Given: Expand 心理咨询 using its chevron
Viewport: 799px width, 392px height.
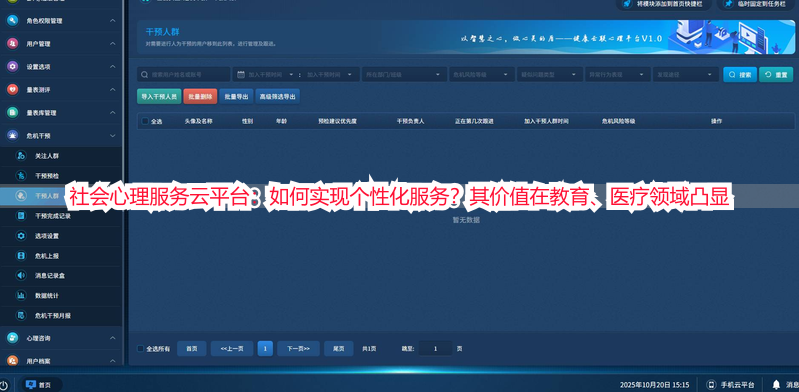Looking at the screenshot, I should pos(113,338).
